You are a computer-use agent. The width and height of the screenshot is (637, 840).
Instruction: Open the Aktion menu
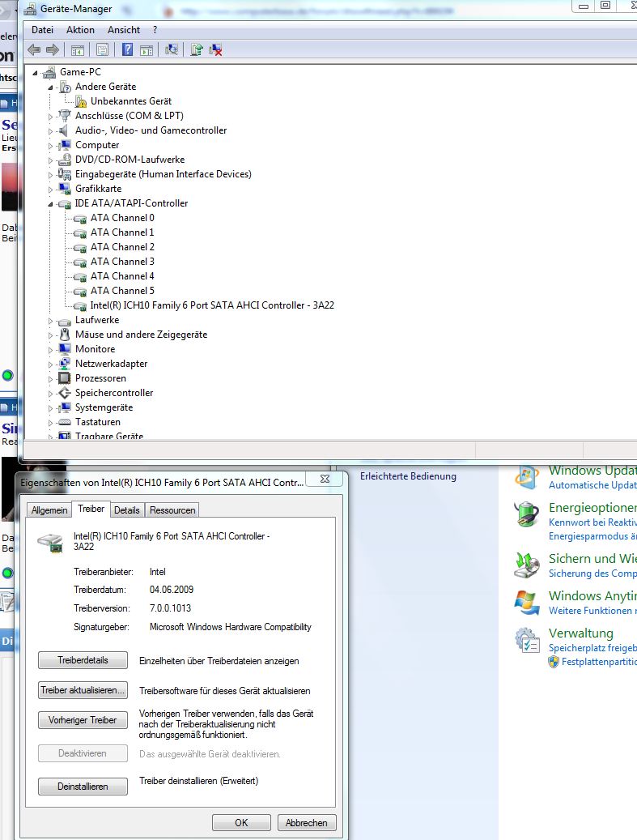click(80, 30)
